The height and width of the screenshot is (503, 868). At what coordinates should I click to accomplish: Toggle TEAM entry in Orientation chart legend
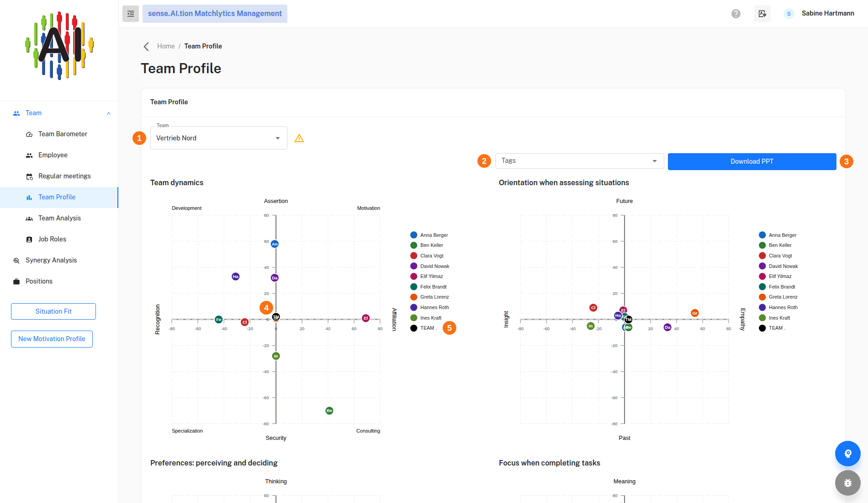pyautogui.click(x=772, y=328)
